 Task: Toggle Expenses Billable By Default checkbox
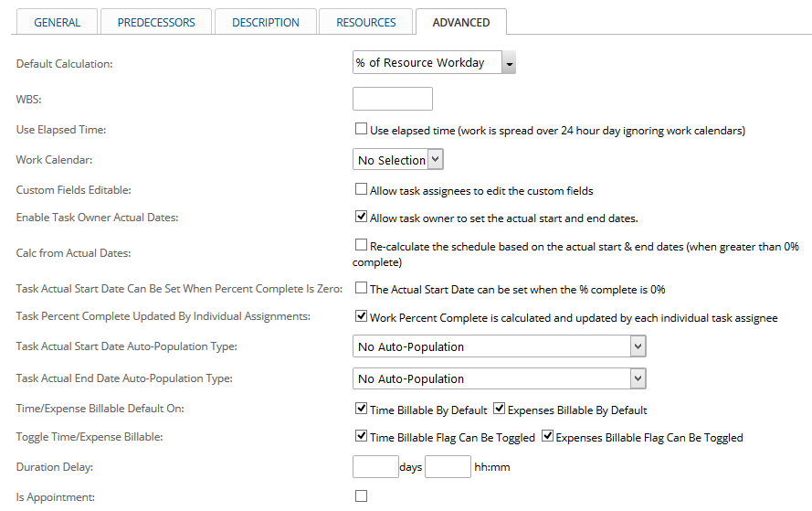point(499,409)
